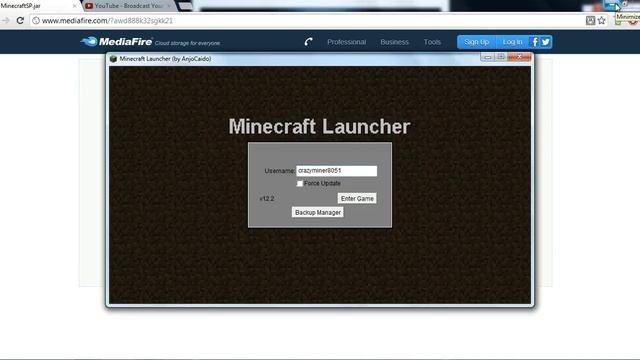Click the MediaFire Sign Up button
Image resolution: width=640 pixels, height=360 pixels.
(x=476, y=42)
